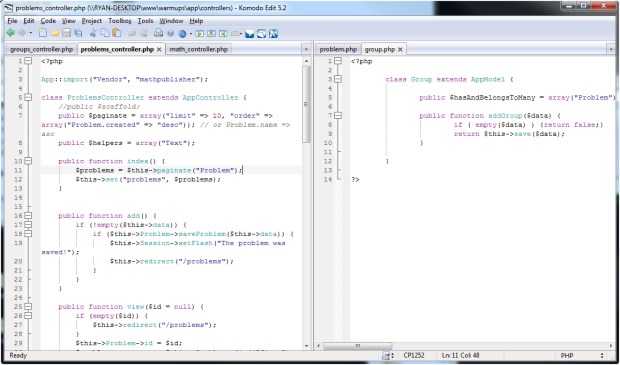The height and width of the screenshot is (365, 620).
Task: Open the right pane tab list dropdown
Action: 611,49
